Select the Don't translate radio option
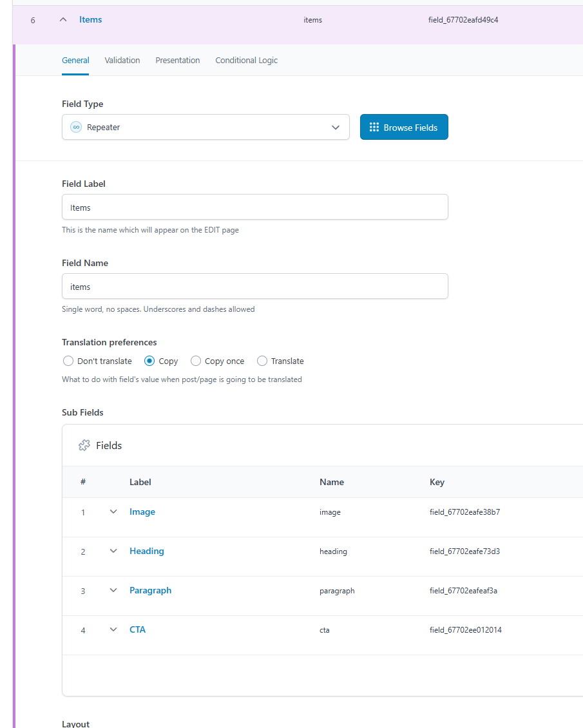This screenshot has height=728, width=583. pos(68,361)
